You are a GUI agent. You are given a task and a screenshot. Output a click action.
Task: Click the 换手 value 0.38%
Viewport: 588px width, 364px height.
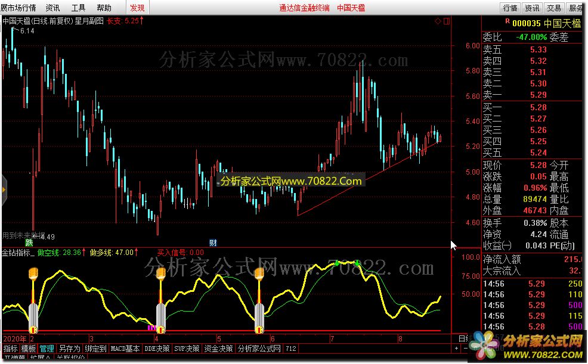coord(535,223)
